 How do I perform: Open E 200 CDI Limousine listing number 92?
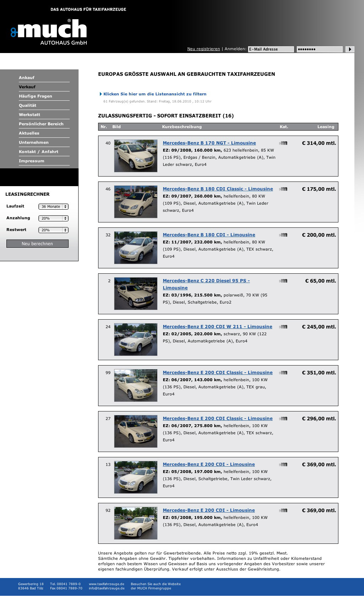(x=209, y=510)
